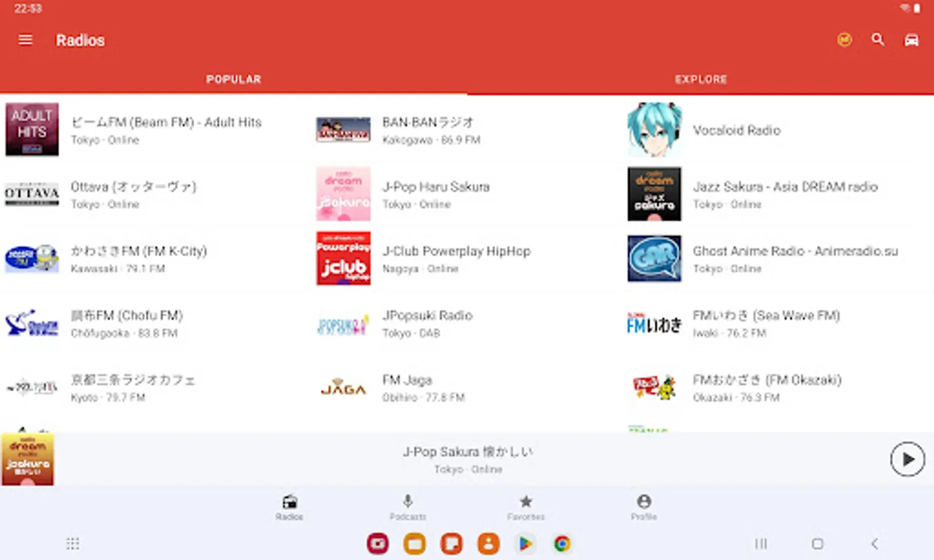Launch red camera app in taskbar

[x=378, y=544]
